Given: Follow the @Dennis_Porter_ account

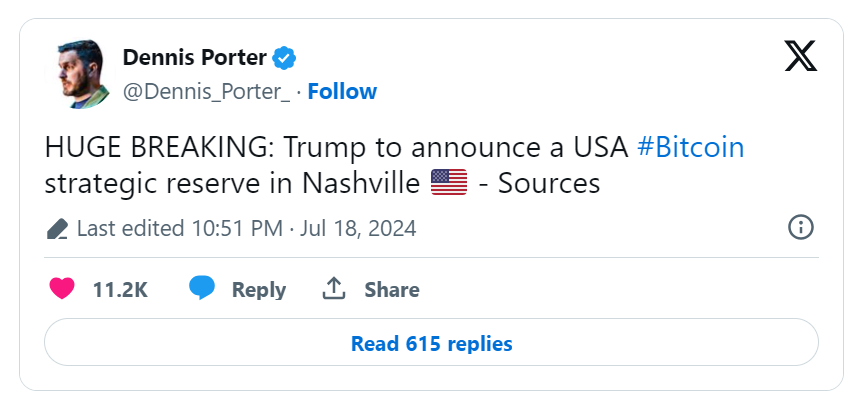Looking at the screenshot, I should coord(342,91).
